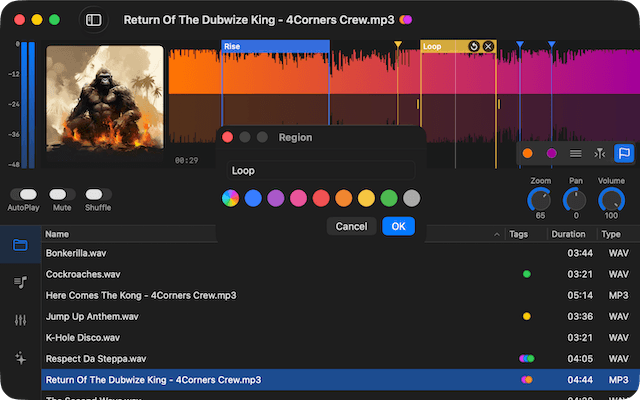The image size is (640, 400).
Task: Pick the red color swatch
Action: click(x=321, y=198)
